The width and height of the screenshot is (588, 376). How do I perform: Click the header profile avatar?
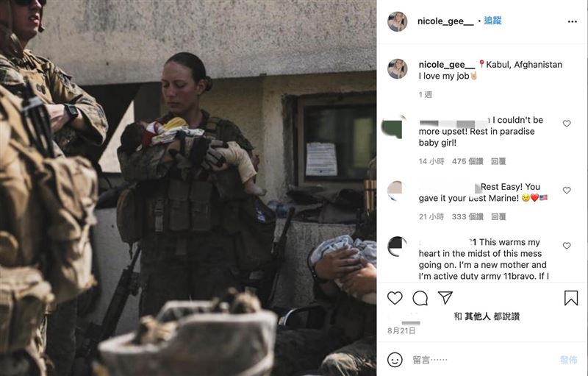(397, 21)
